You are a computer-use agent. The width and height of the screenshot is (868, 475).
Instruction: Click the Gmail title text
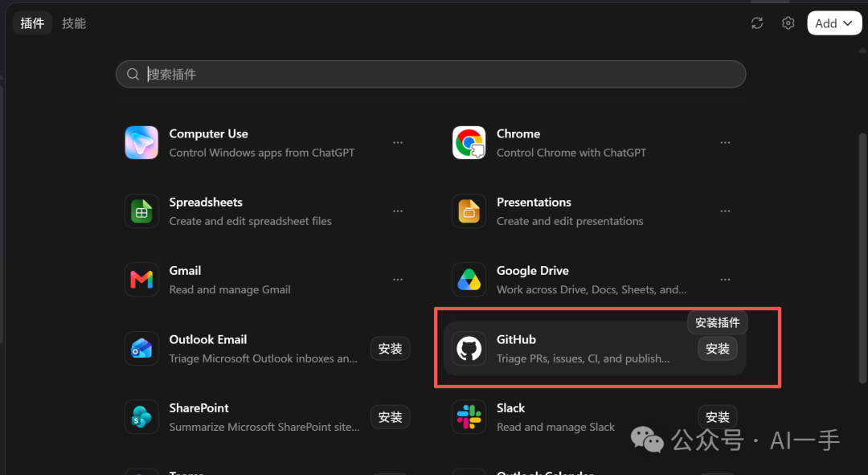click(185, 271)
